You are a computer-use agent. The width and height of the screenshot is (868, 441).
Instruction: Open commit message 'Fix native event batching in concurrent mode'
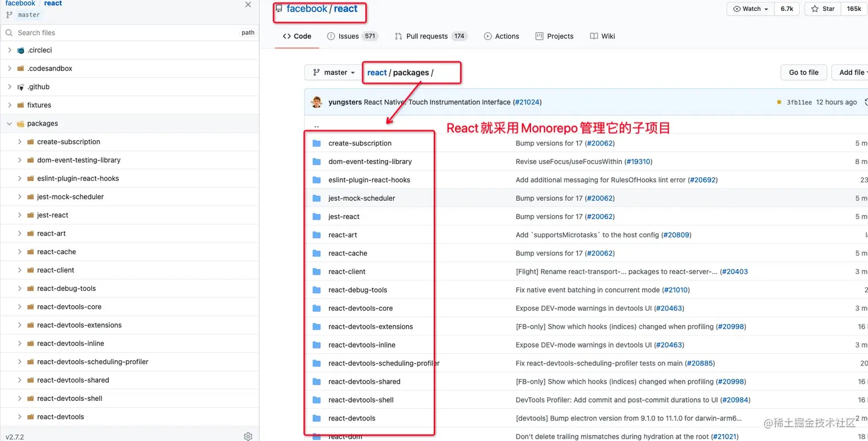(x=588, y=290)
